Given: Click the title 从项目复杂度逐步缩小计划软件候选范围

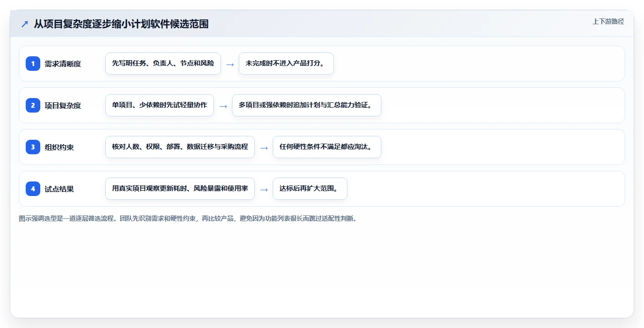Looking at the screenshot, I should coord(121,24).
